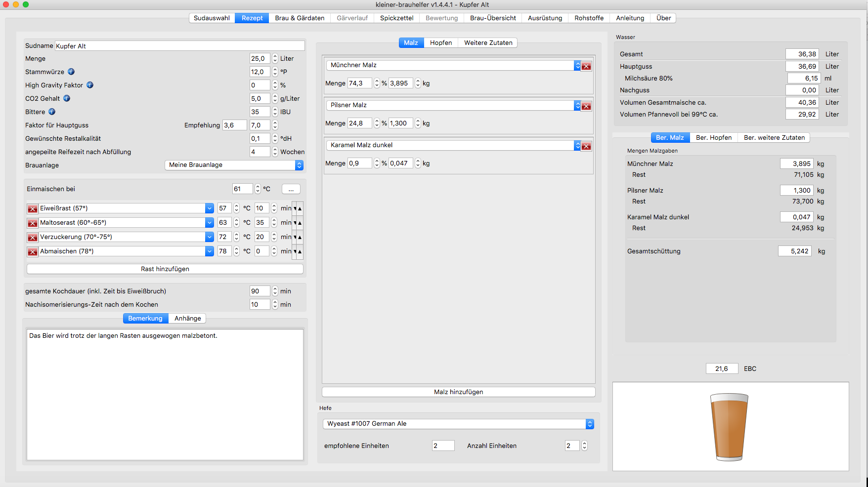Remove the Eiweißrast rest step

tap(33, 209)
